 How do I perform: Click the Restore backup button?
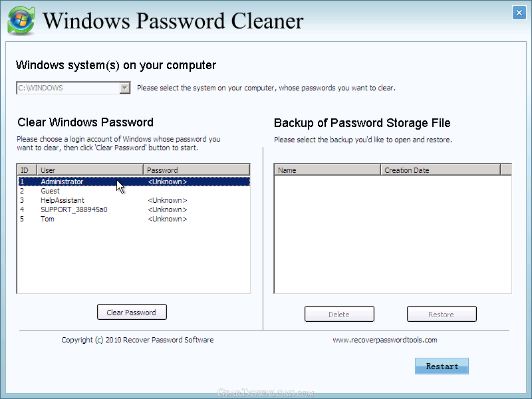click(442, 314)
